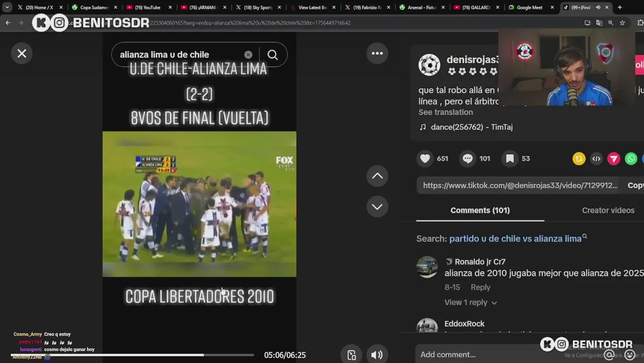Open the denisrojas33 soccer ball avatar

click(429, 66)
